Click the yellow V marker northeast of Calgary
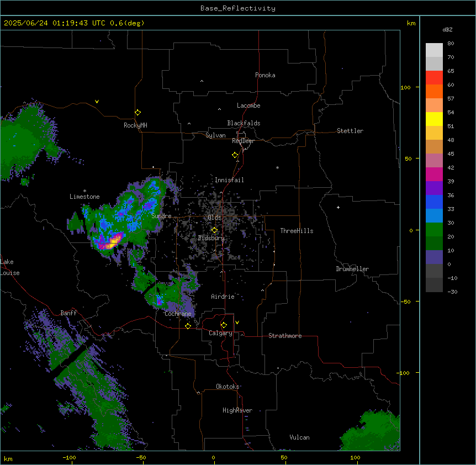Viewport: 476px width, 465px height. click(x=237, y=323)
